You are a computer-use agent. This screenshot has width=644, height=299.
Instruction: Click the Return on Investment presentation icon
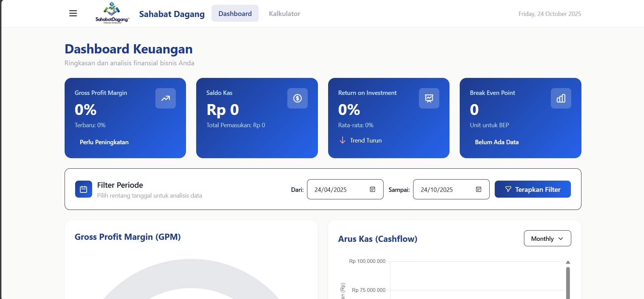pos(429,98)
